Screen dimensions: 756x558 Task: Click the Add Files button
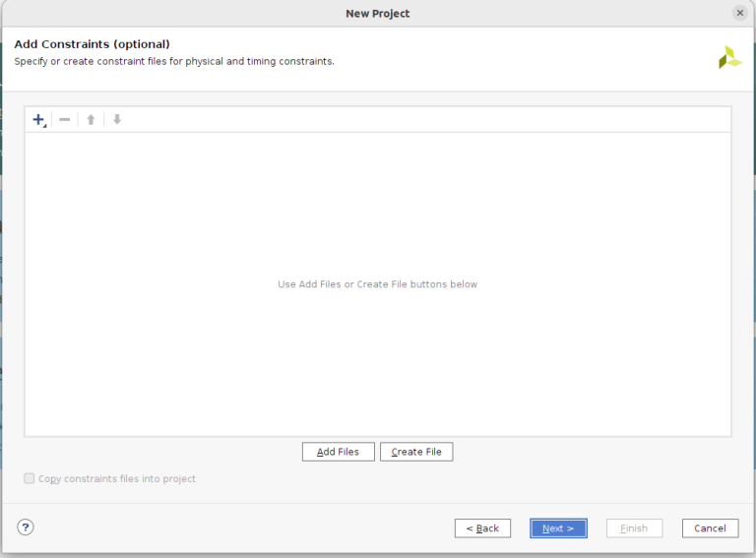[338, 452]
